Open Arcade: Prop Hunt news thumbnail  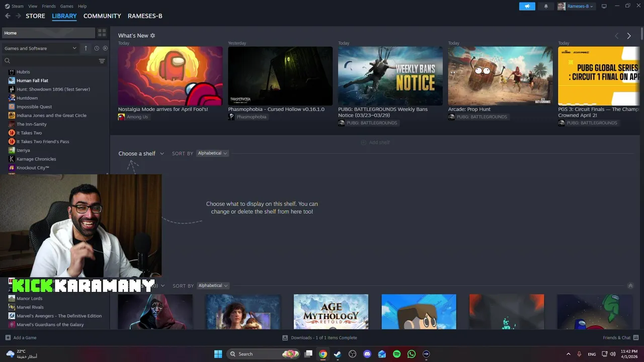500,76
